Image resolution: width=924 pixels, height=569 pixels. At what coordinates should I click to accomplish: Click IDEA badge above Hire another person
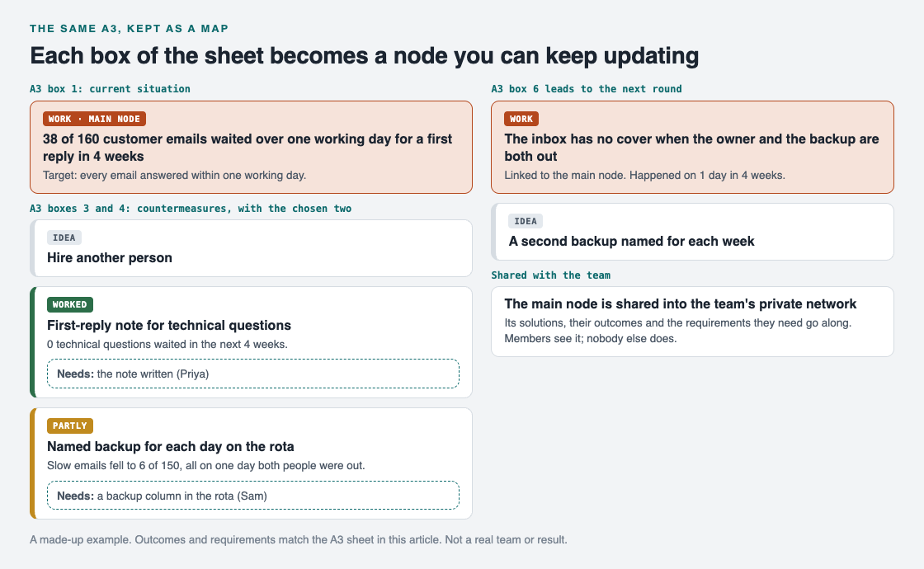[64, 238]
